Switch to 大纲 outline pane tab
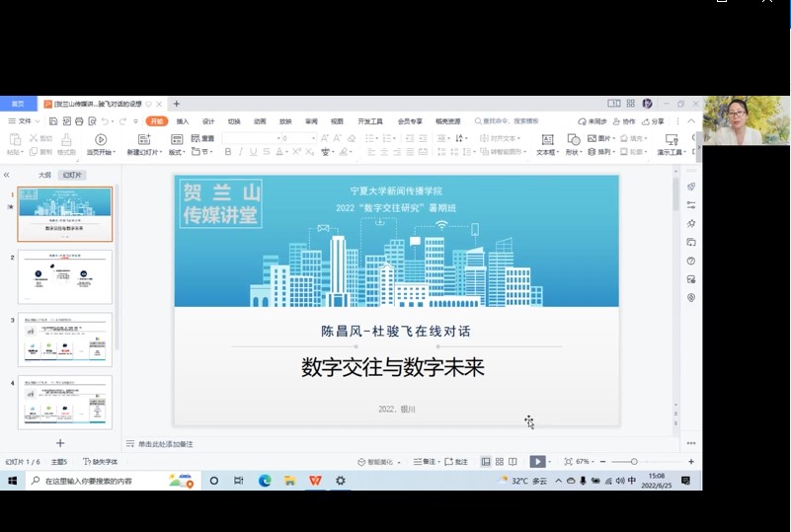 point(44,175)
